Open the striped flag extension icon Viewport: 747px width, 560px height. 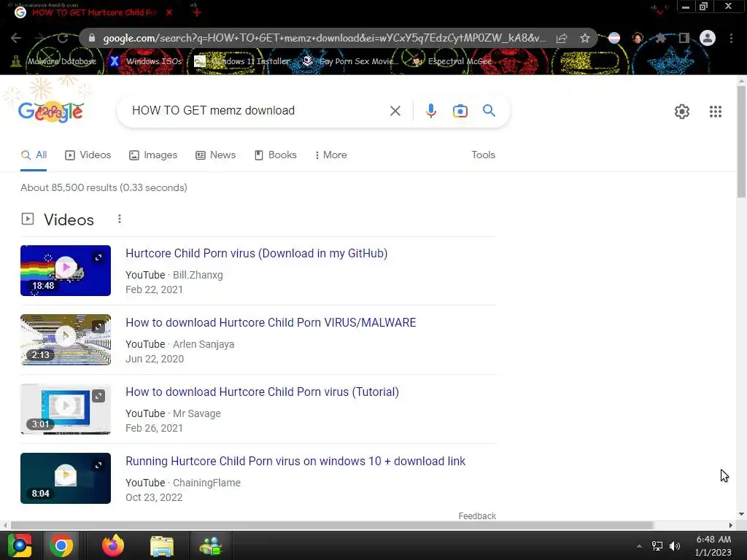pos(614,38)
